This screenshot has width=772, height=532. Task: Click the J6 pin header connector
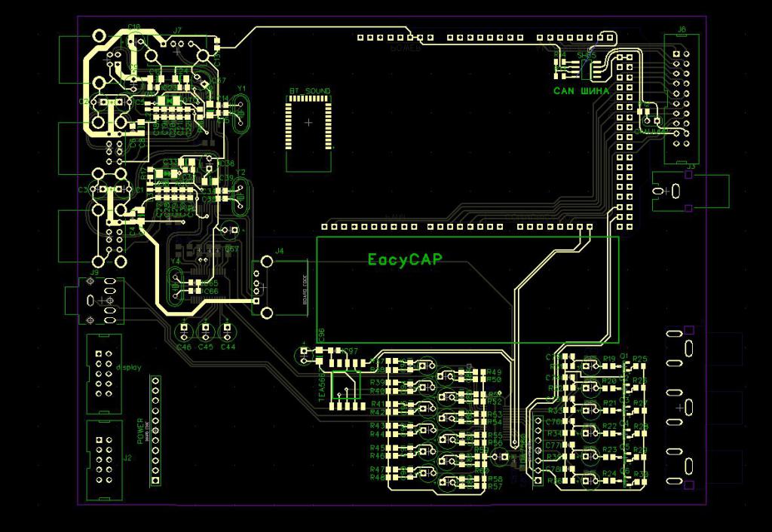tap(682, 98)
